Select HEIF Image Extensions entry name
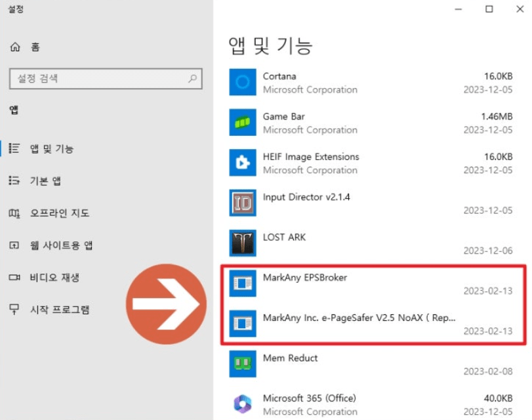The height and width of the screenshot is (420, 532). tap(311, 157)
